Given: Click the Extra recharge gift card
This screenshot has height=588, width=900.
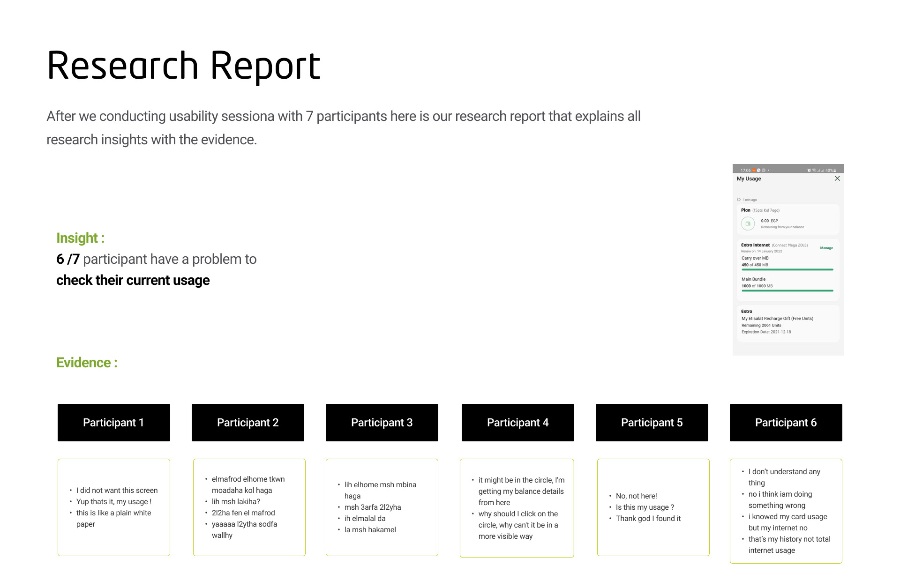Looking at the screenshot, I should [x=787, y=323].
